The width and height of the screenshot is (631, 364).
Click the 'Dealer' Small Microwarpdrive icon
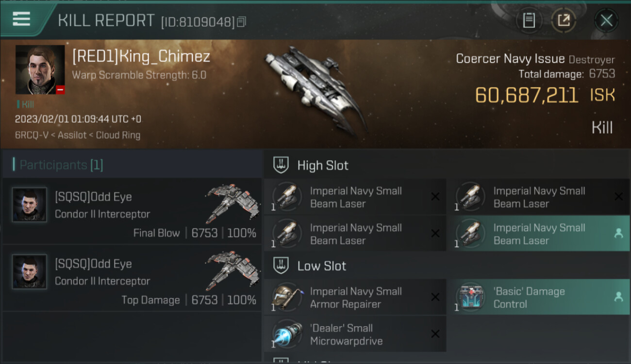click(x=287, y=334)
